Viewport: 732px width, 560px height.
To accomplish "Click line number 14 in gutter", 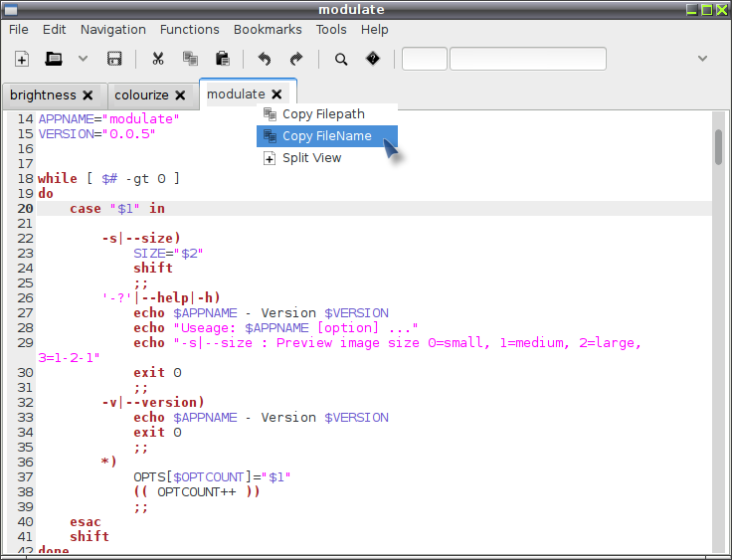I will pos(25,118).
